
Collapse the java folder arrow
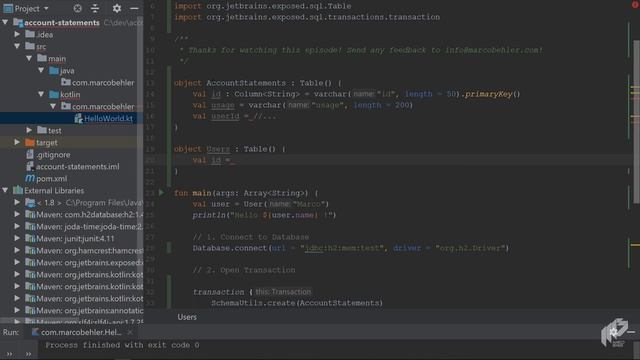(x=41, y=70)
